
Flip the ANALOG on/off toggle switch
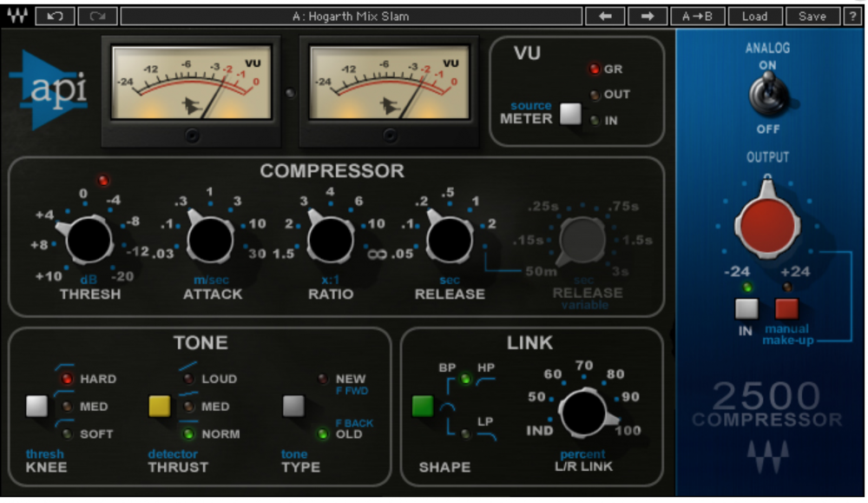click(767, 94)
